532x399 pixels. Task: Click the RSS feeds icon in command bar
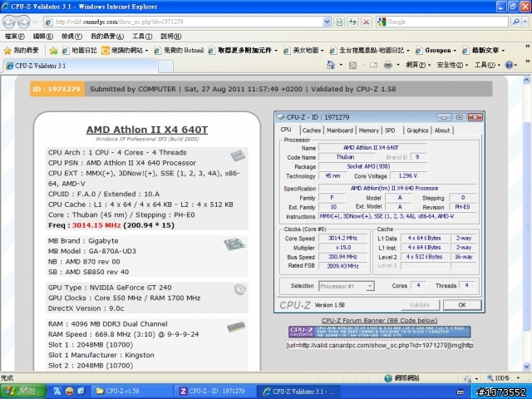coord(352,65)
